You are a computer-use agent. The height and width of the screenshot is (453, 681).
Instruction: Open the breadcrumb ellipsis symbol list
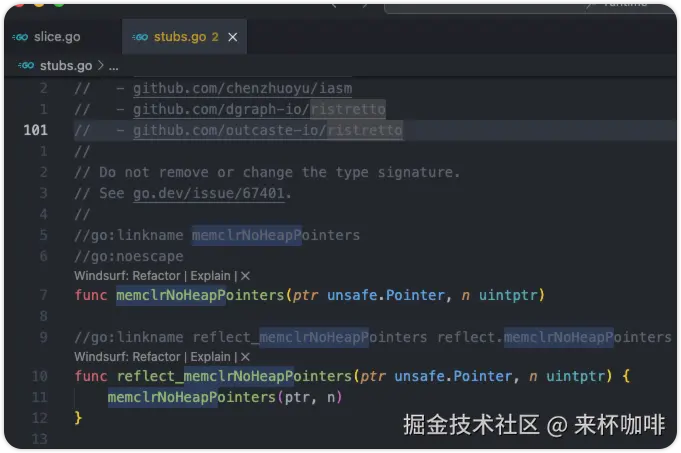click(113, 66)
